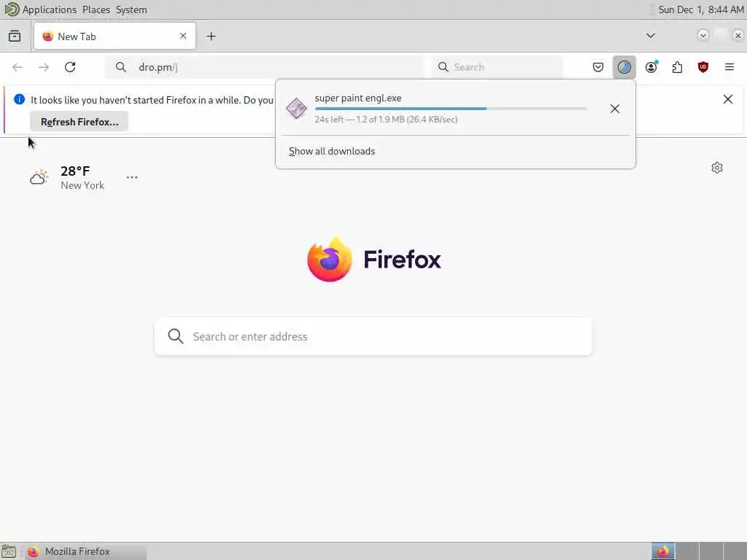This screenshot has height=560, width=747.
Task: Click the weather cloud-sun icon
Action: coord(39,177)
